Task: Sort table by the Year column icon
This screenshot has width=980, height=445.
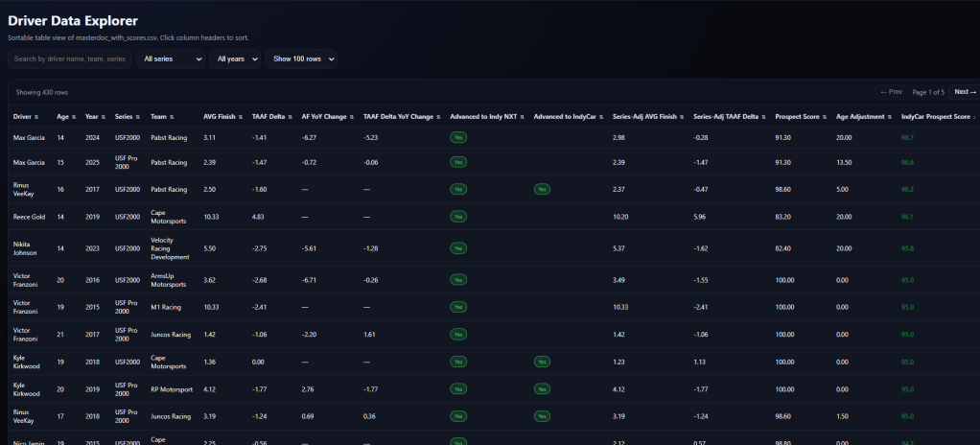Action: pos(103,117)
